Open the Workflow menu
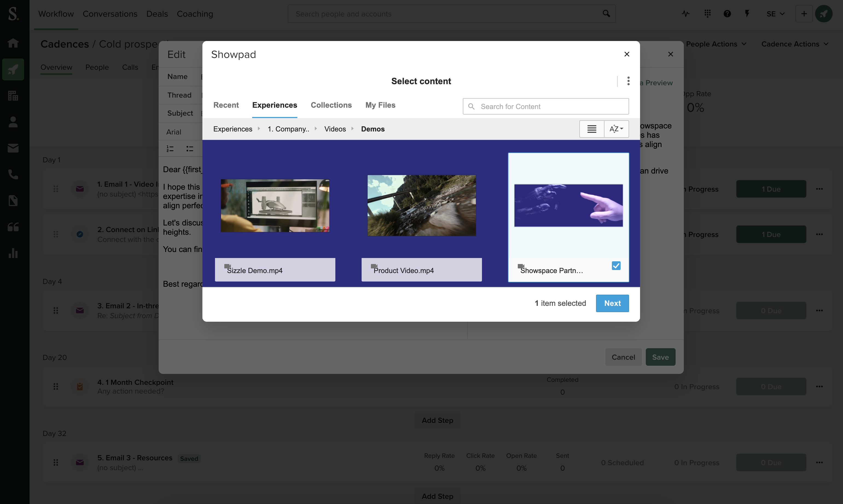 pyautogui.click(x=56, y=14)
